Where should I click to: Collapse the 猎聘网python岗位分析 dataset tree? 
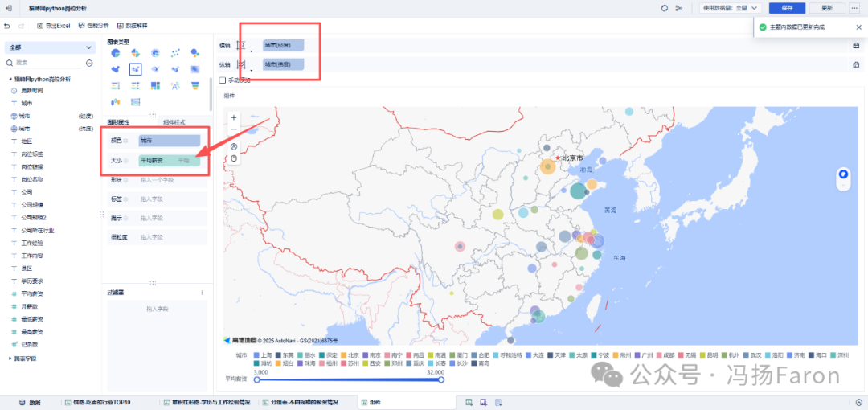click(x=10, y=80)
